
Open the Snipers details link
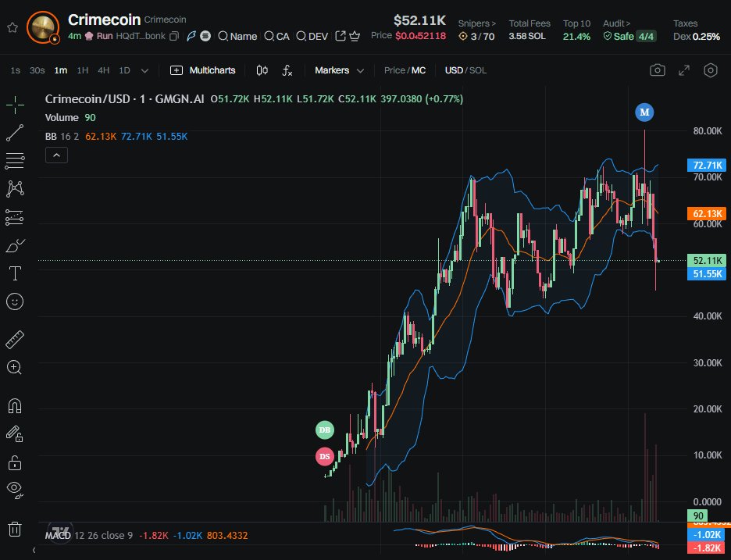click(476, 23)
